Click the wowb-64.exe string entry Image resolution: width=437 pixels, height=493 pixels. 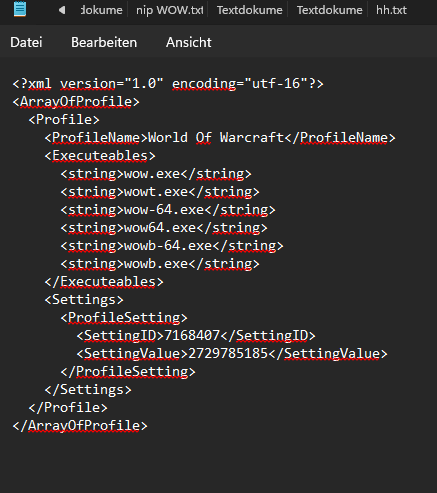coord(168,246)
